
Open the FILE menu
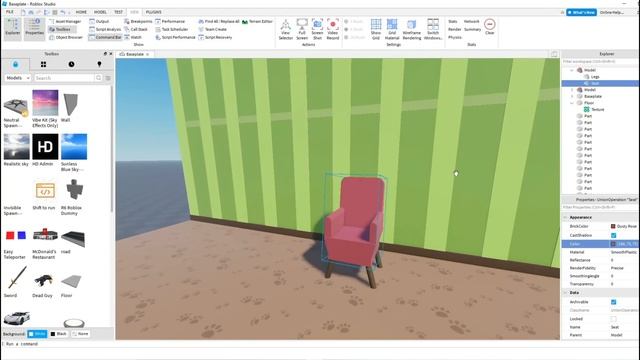pos(9,12)
